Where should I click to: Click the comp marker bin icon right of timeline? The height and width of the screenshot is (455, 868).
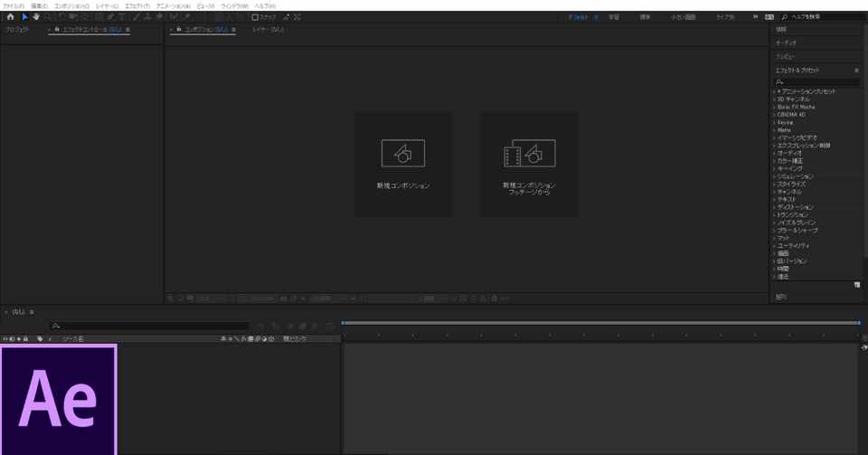863,347
